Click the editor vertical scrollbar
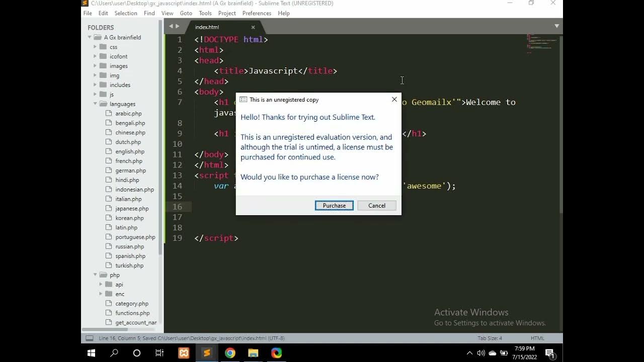This screenshot has height=362, width=644. tap(561, 123)
